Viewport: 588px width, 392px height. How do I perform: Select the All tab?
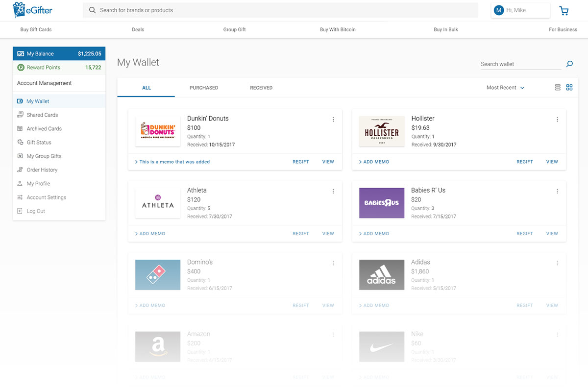click(147, 88)
